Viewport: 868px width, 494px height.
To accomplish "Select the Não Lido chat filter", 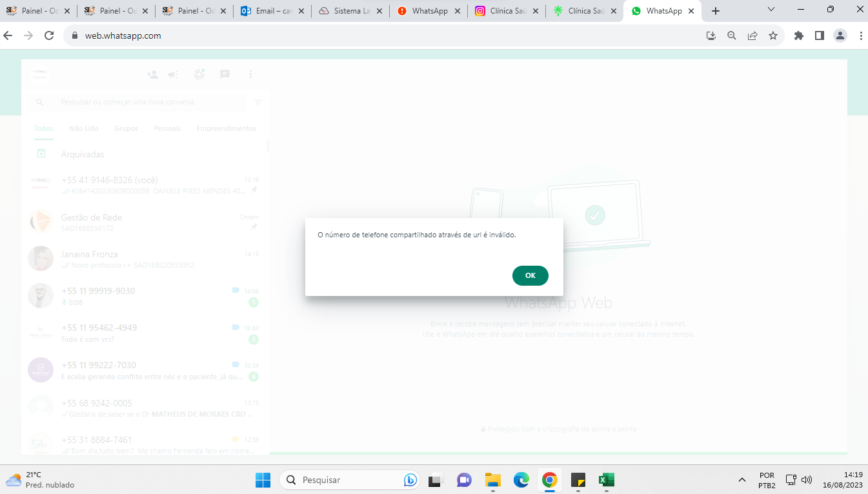I will pyautogui.click(x=84, y=128).
